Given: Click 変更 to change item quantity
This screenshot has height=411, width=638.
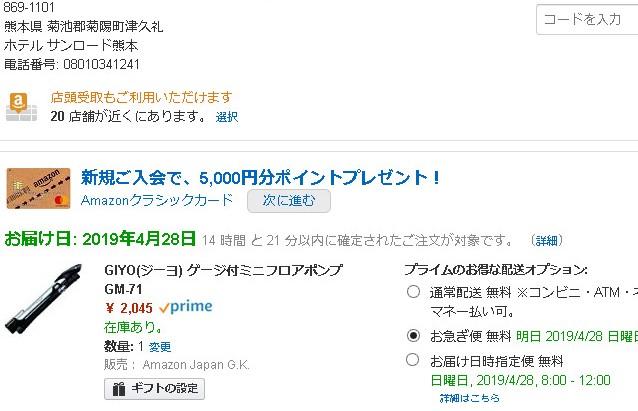Looking at the screenshot, I should 160,347.
